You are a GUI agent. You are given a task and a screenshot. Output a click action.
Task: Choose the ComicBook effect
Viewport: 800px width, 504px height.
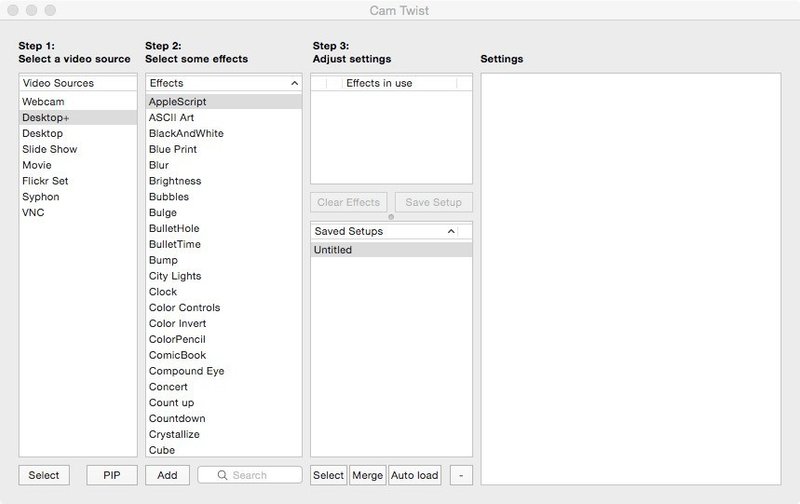(x=223, y=355)
